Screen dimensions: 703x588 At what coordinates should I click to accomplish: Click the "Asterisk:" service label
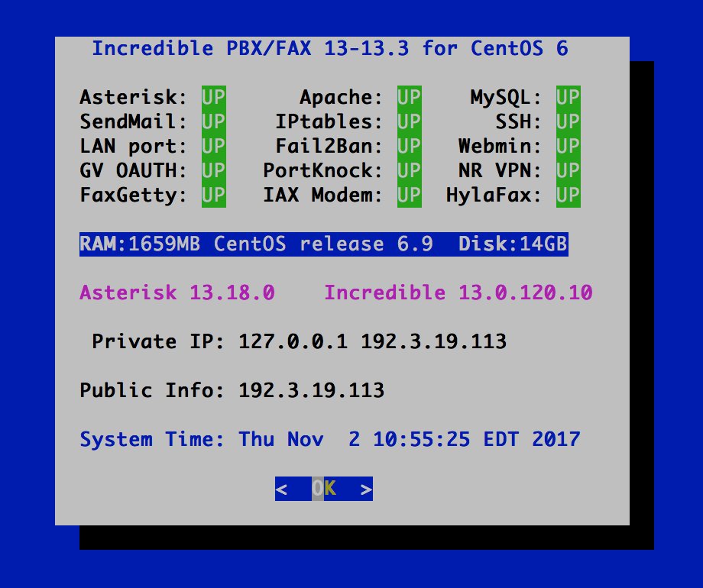click(134, 97)
